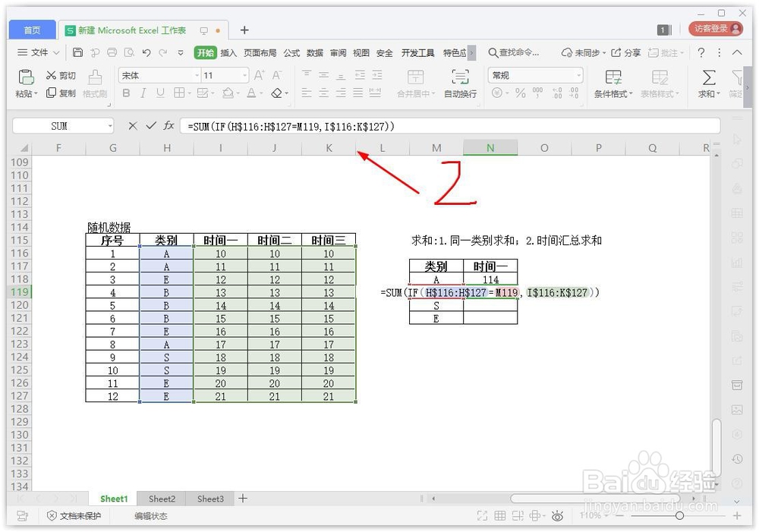
Task: Click the font color A icon
Action: [x=251, y=93]
